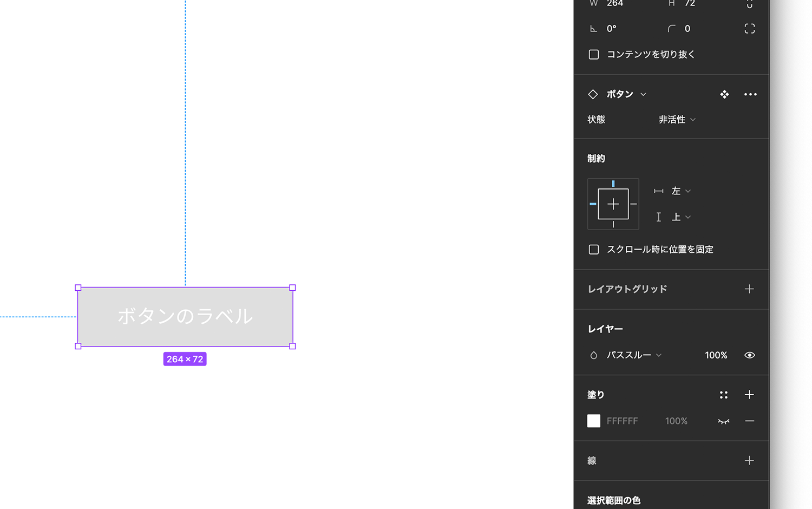Add a new fill with plus icon
Image resolution: width=812 pixels, height=509 pixels.
[749, 395]
